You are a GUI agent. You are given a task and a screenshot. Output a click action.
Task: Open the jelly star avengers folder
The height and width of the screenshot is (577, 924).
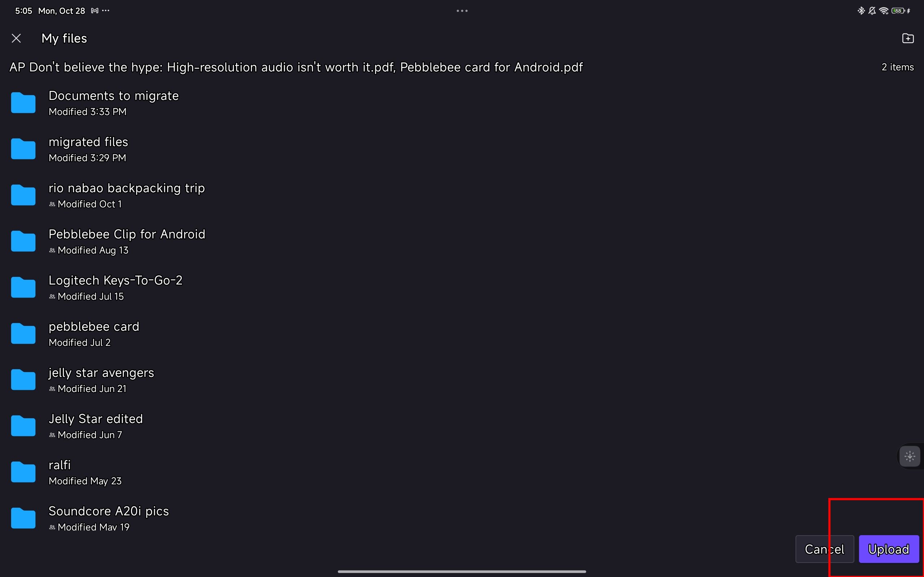[x=101, y=379]
